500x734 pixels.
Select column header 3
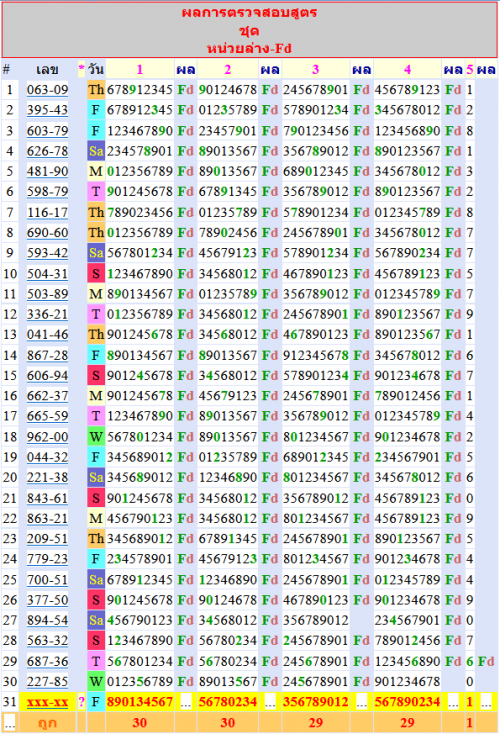coord(316,69)
